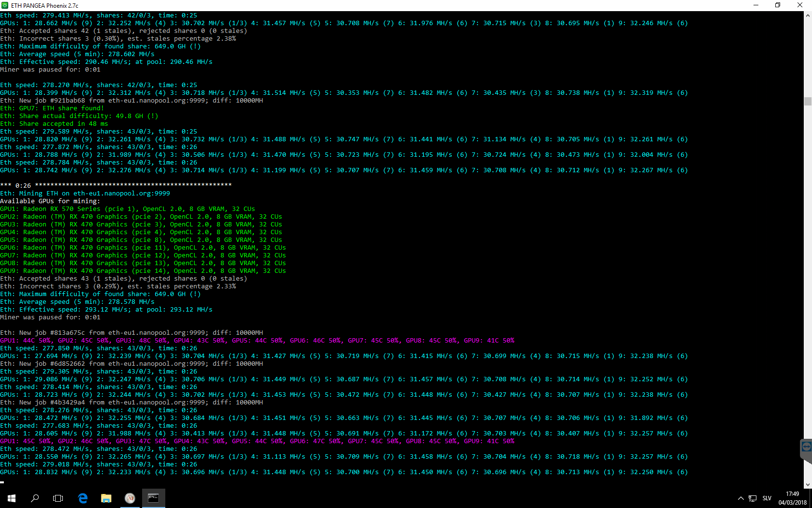812x508 pixels.
Task: Click the GPU7 Radeon RX 470 pcie 12 line
Action: 143,255
